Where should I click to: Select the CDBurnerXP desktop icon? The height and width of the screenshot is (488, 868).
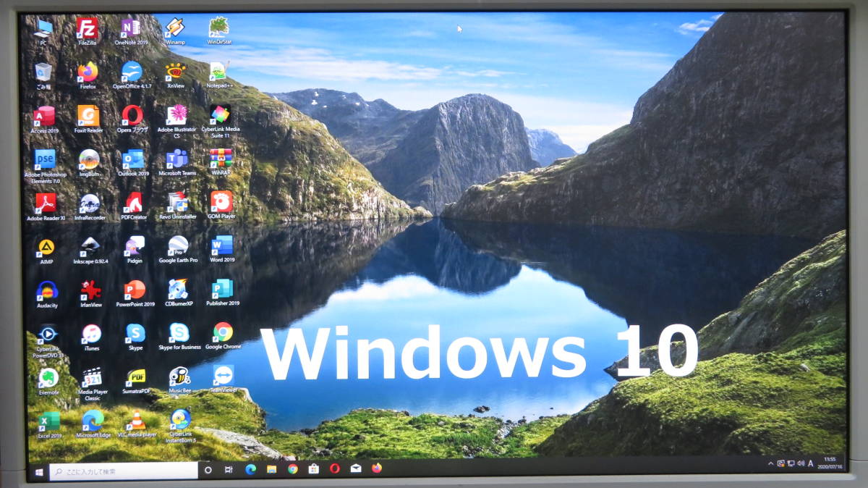coord(179,293)
